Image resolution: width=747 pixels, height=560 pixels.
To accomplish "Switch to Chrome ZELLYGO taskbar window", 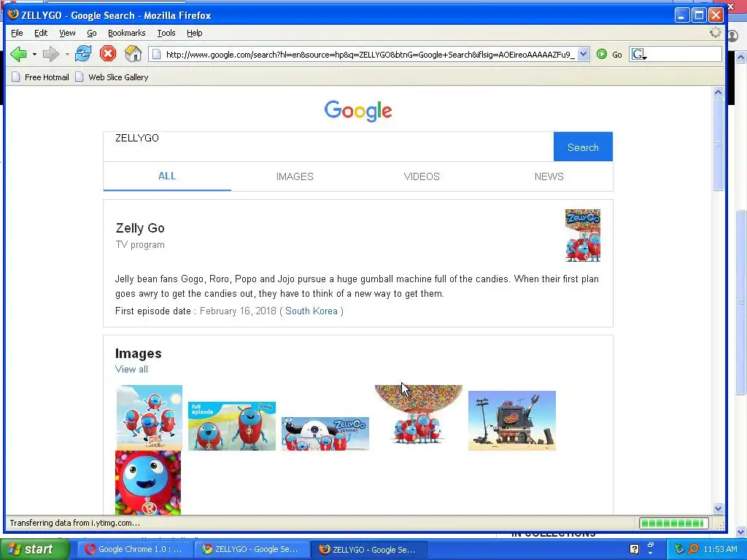I will [250, 549].
